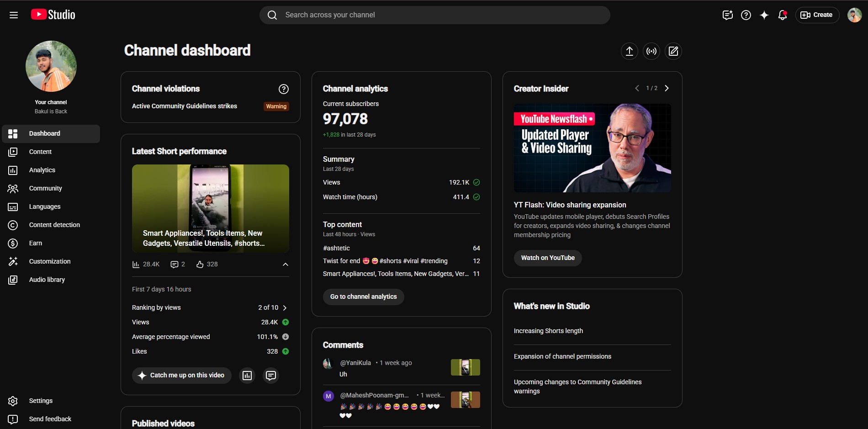
Task: Click the 97,078 subscribers count
Action: (345, 119)
